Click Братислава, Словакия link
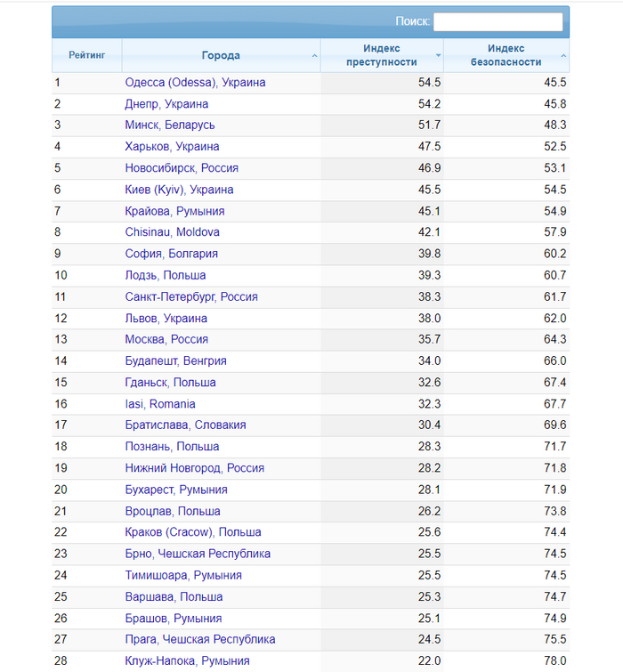The height and width of the screenshot is (672, 623). point(185,425)
